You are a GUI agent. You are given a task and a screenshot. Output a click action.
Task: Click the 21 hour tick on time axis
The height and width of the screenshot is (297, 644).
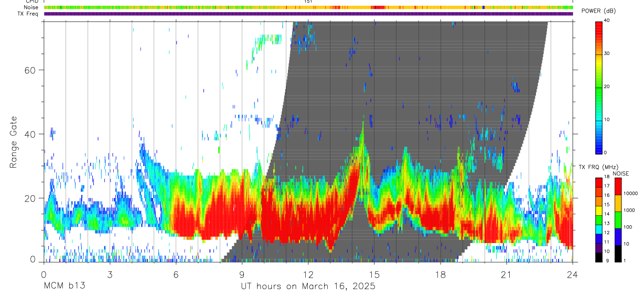[x=507, y=274]
